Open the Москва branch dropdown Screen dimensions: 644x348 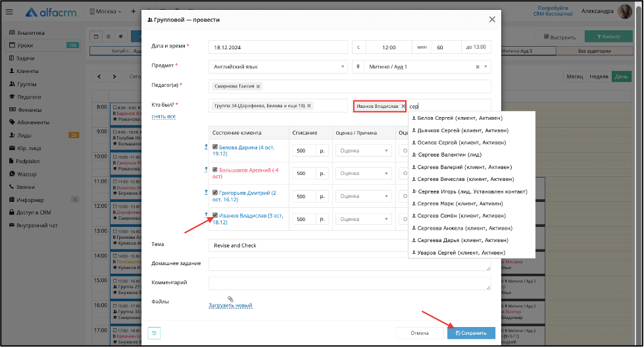coord(105,11)
